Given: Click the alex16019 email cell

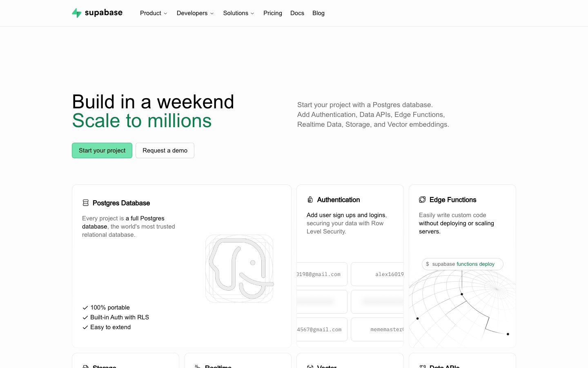Looking at the screenshot, I should (x=377, y=274).
